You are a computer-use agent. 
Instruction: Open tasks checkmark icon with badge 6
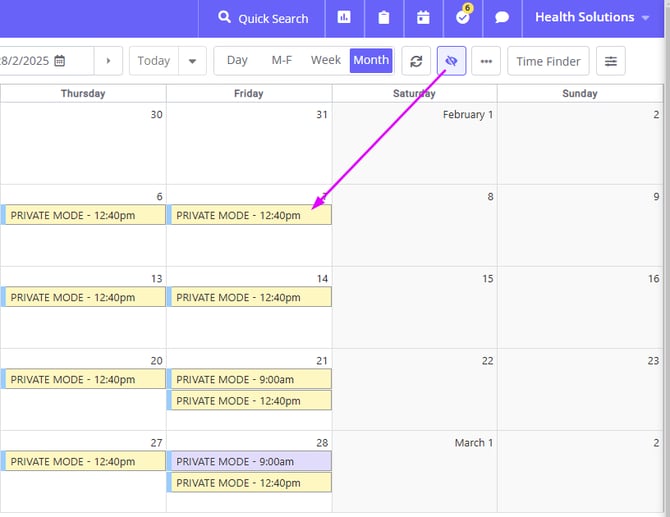(x=463, y=18)
